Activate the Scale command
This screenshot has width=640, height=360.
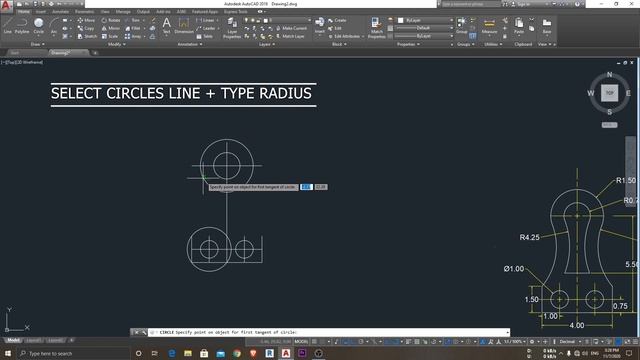110,36
